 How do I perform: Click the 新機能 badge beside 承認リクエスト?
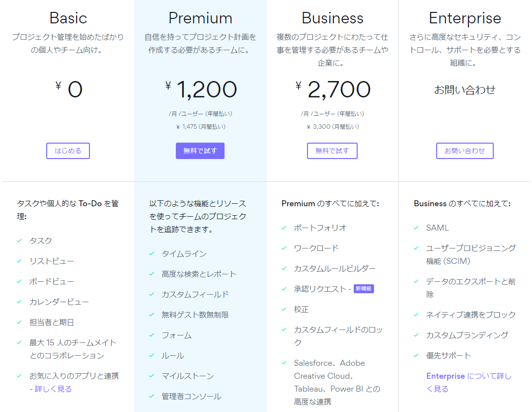[364, 288]
